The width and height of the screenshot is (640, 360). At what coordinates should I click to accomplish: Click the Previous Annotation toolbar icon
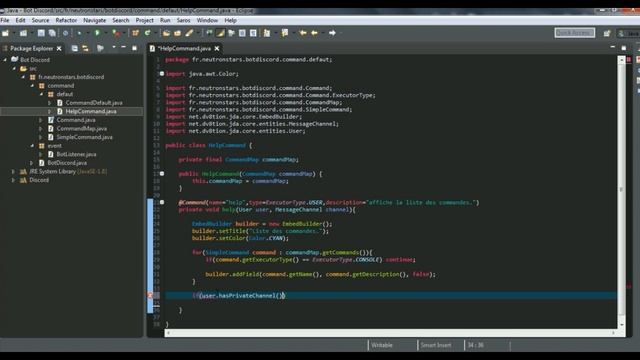(x=284, y=33)
